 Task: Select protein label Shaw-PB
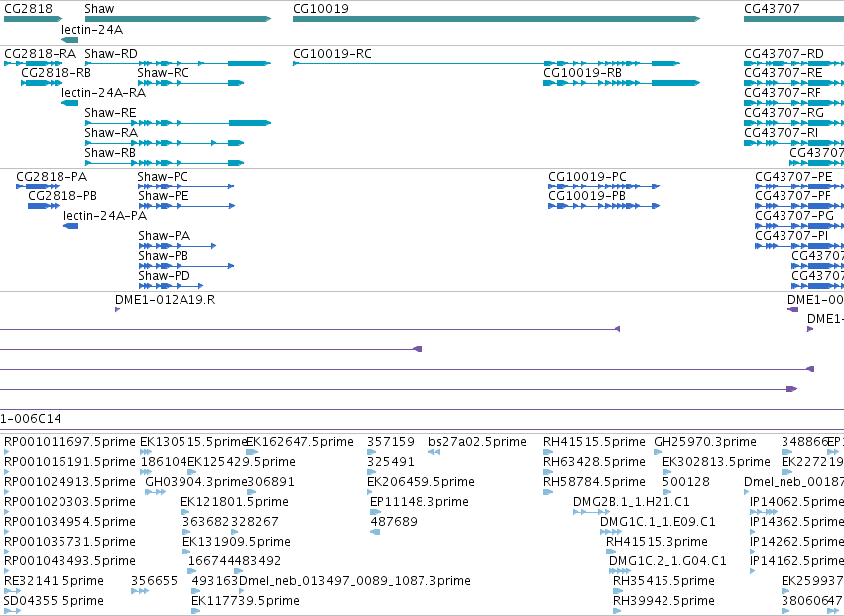coord(163,256)
